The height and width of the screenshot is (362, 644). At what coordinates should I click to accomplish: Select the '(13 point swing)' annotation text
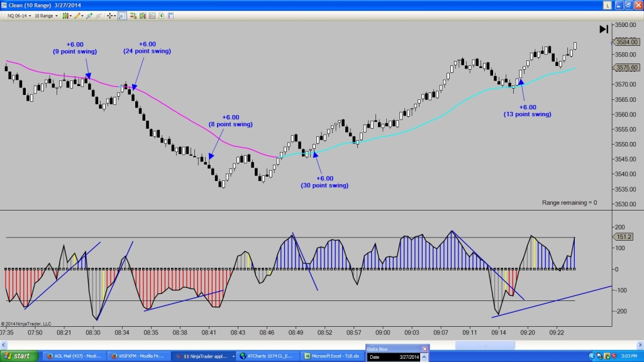pos(528,114)
